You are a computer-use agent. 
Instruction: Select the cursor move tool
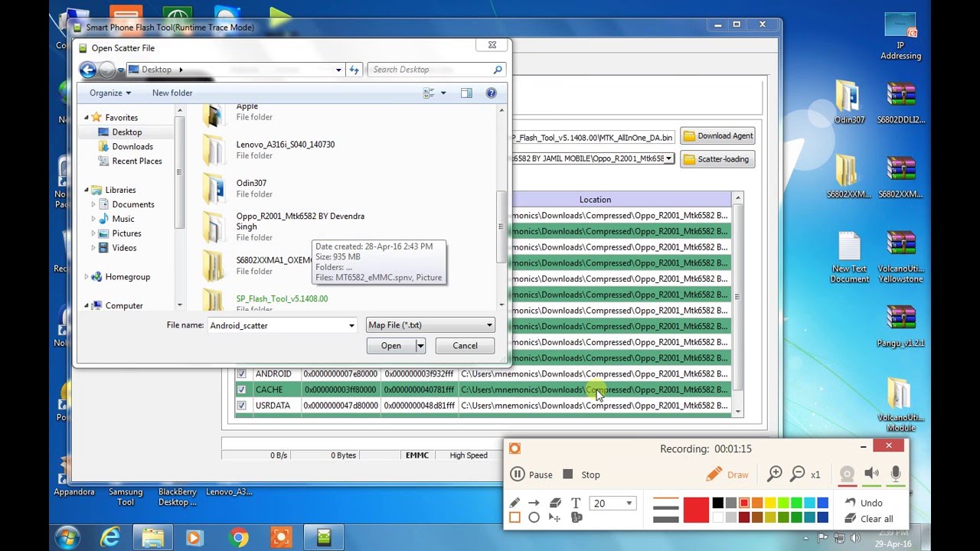[x=555, y=518]
